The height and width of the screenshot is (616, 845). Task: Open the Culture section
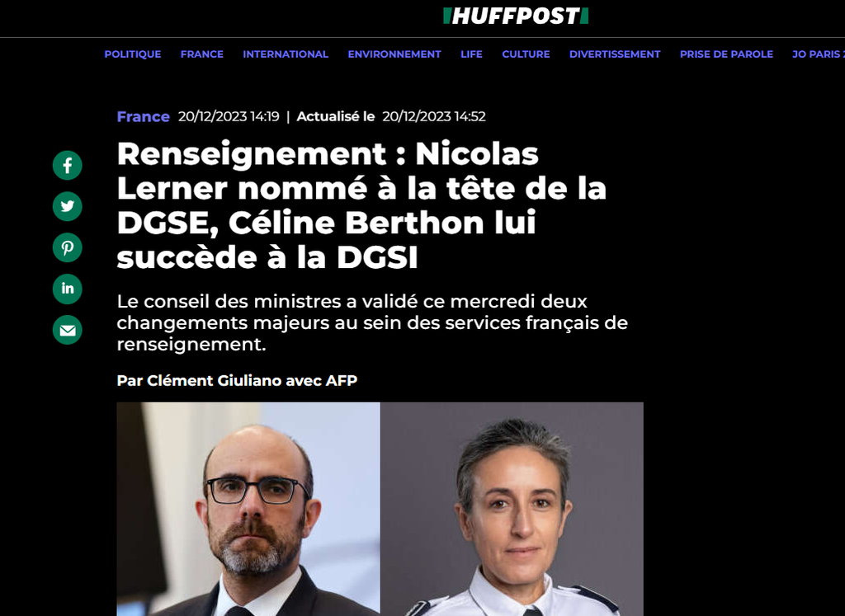(x=526, y=54)
